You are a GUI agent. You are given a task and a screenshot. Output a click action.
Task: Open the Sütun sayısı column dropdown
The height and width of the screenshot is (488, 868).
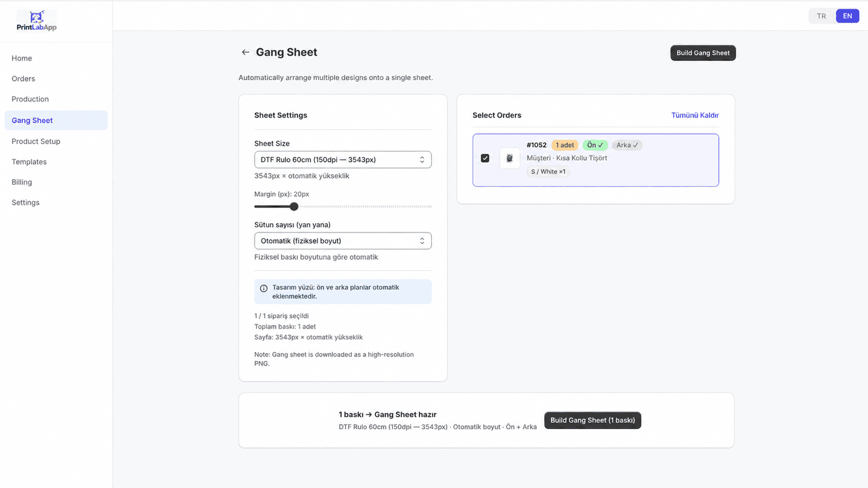(x=343, y=241)
